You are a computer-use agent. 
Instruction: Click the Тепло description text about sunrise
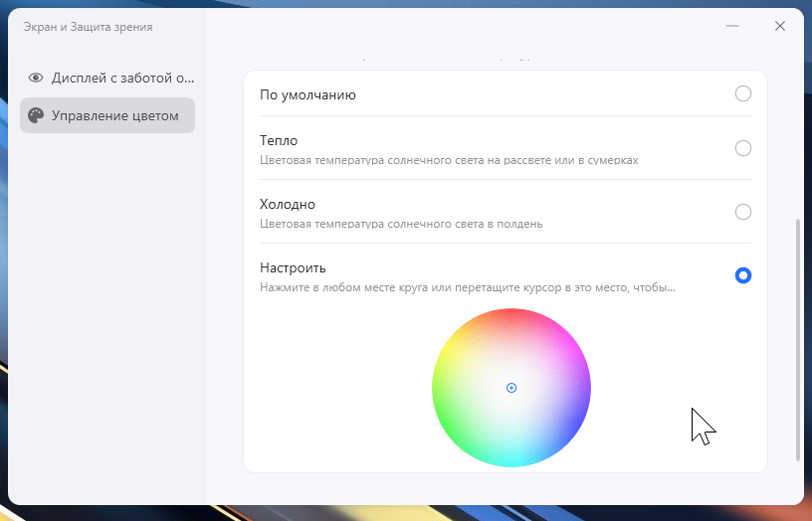click(449, 160)
